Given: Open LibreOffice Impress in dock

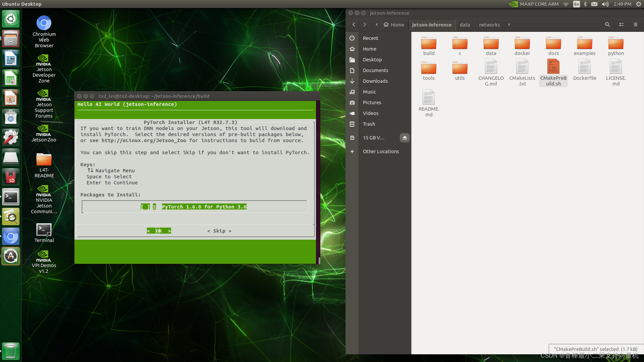Looking at the screenshot, I should [11, 98].
